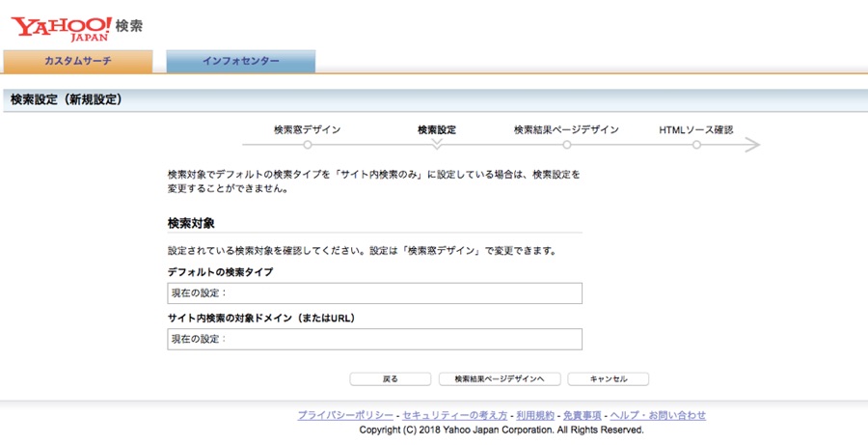Click the サイト内検索の対象ドメイン（またはURL） label
This screenshot has width=868, height=445.
pyautogui.click(x=261, y=319)
